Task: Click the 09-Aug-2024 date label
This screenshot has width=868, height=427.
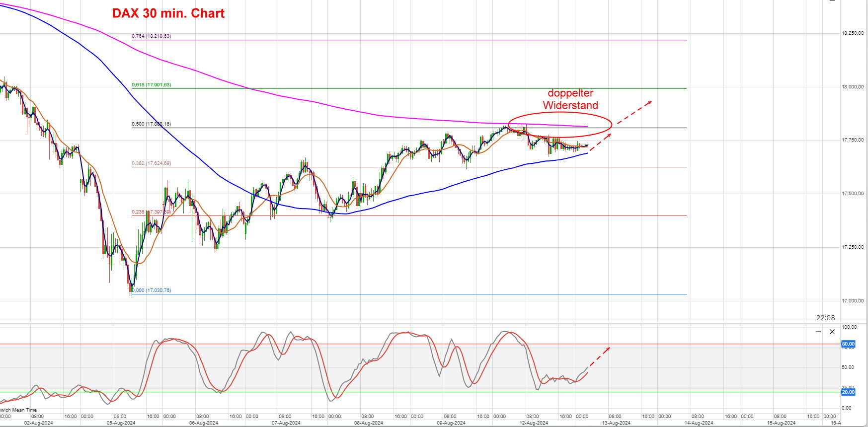Action: (451, 423)
